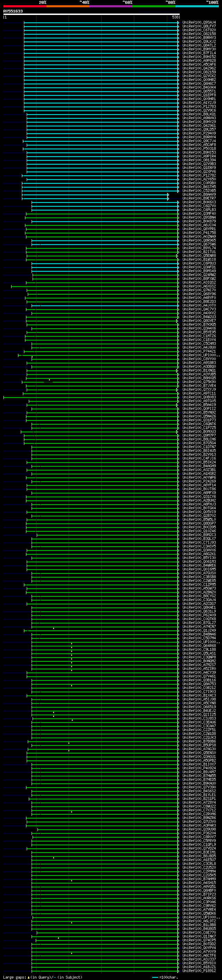Click label UniRef100_P24269
The height and width of the screenshot is (980, 222).
click(199, 481)
